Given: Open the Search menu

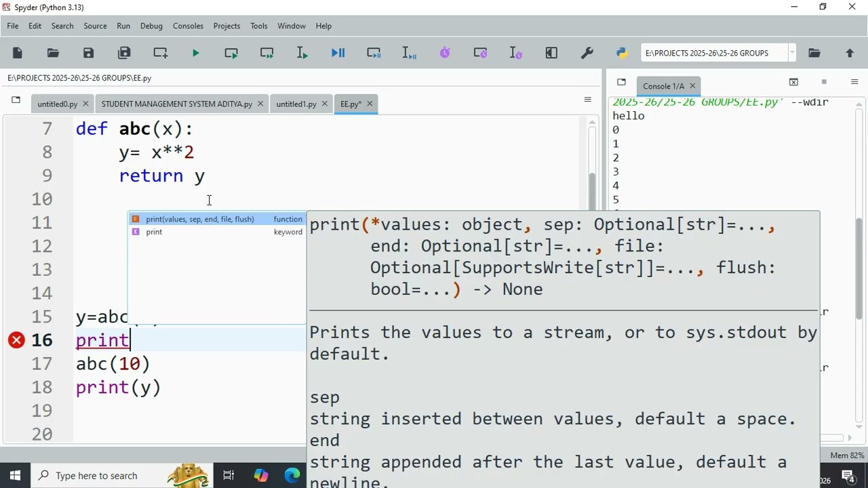Looking at the screenshot, I should pyautogui.click(x=62, y=26).
